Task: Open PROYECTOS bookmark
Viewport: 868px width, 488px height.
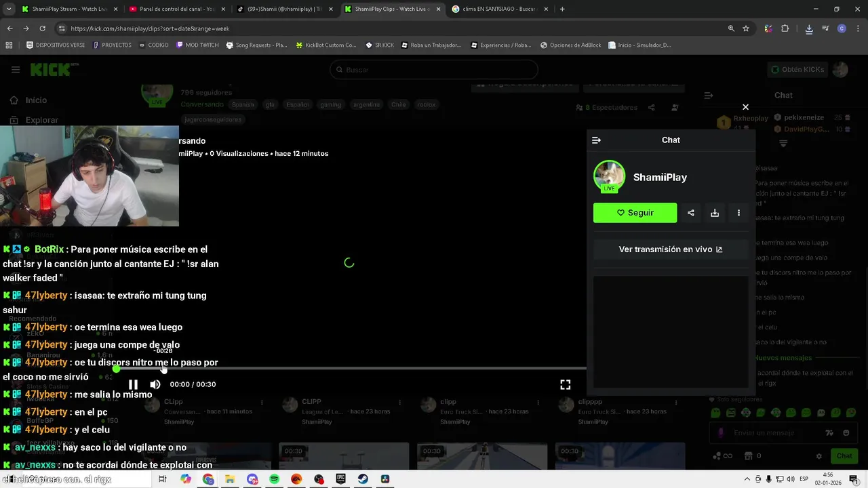Action: coord(112,45)
